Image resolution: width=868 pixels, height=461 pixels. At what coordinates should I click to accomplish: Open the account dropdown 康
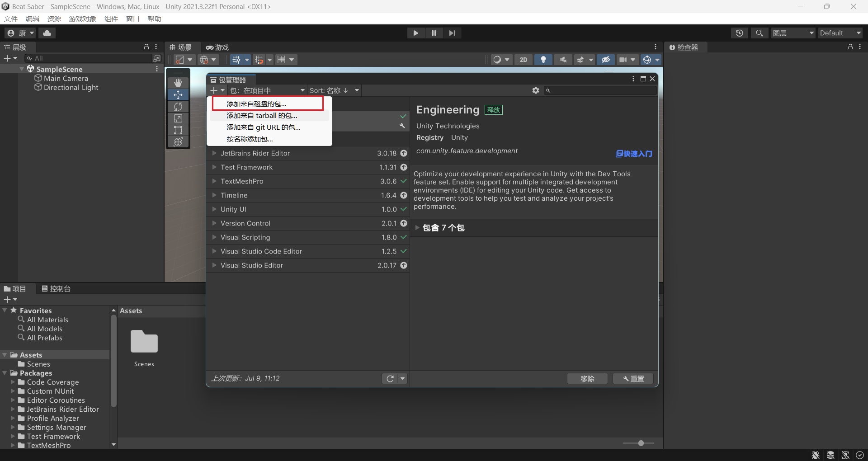pyautogui.click(x=20, y=33)
